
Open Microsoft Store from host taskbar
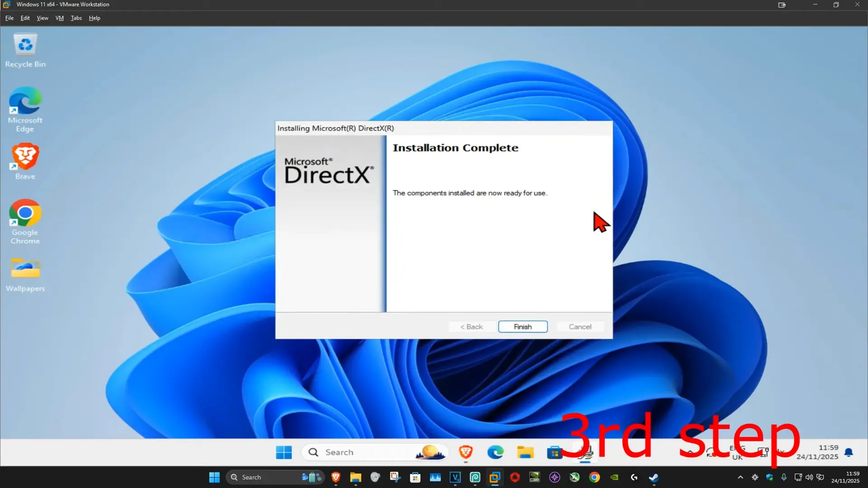[415, 477]
